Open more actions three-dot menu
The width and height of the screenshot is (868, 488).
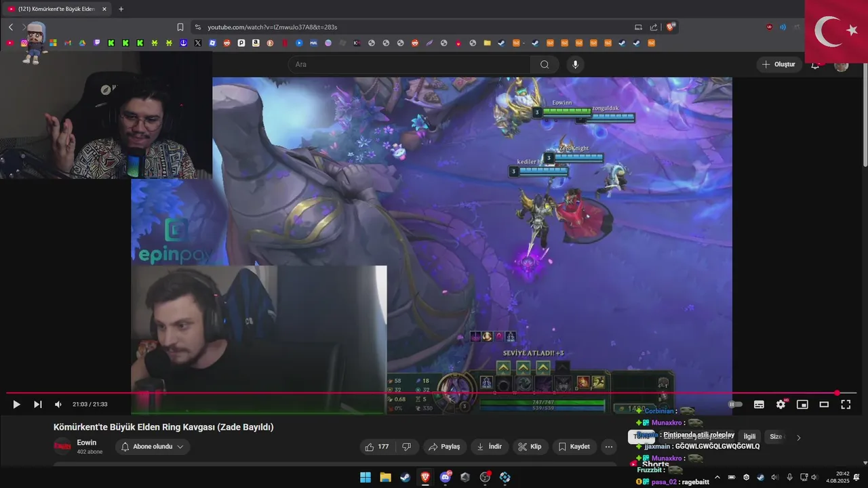click(x=608, y=447)
